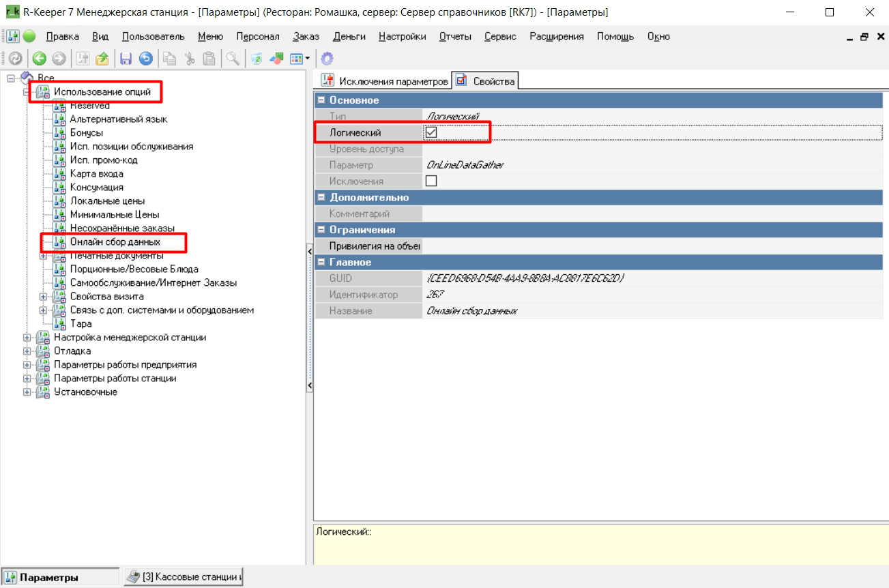Toggle the Логический checkbox
The image size is (889, 588).
point(431,132)
